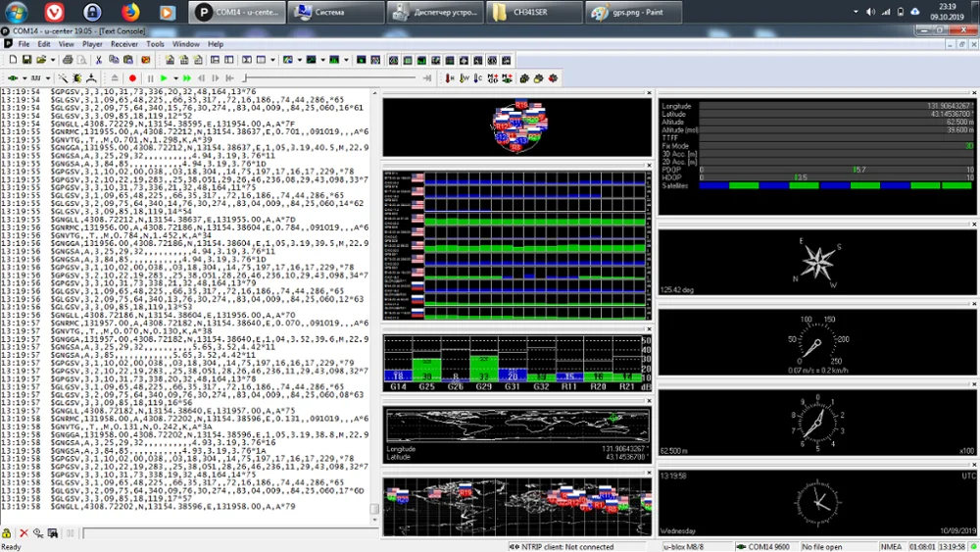This screenshot has width=980, height=552.
Task: Click 'No file open' in the status bar
Action: pyautogui.click(x=822, y=547)
